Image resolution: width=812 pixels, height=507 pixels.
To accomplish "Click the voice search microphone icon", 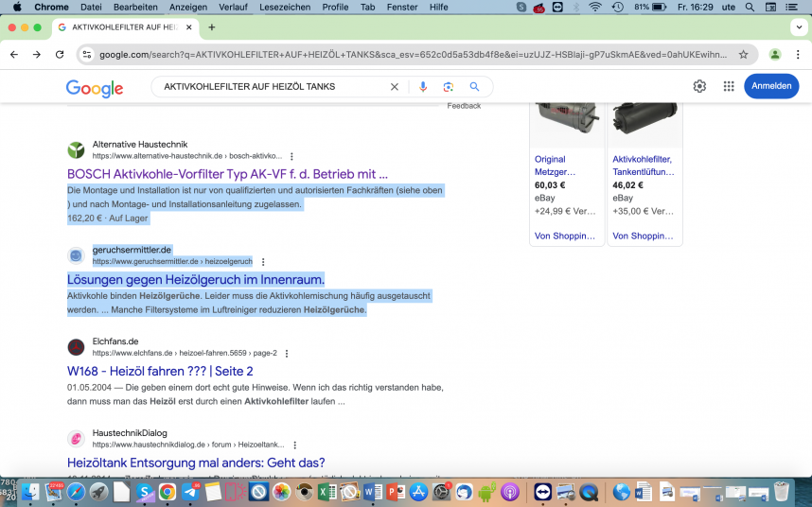I will tap(423, 87).
